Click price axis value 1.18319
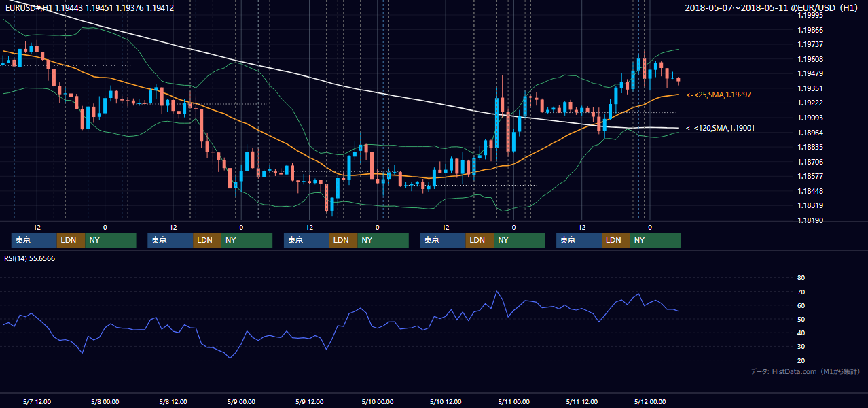 tap(810, 205)
